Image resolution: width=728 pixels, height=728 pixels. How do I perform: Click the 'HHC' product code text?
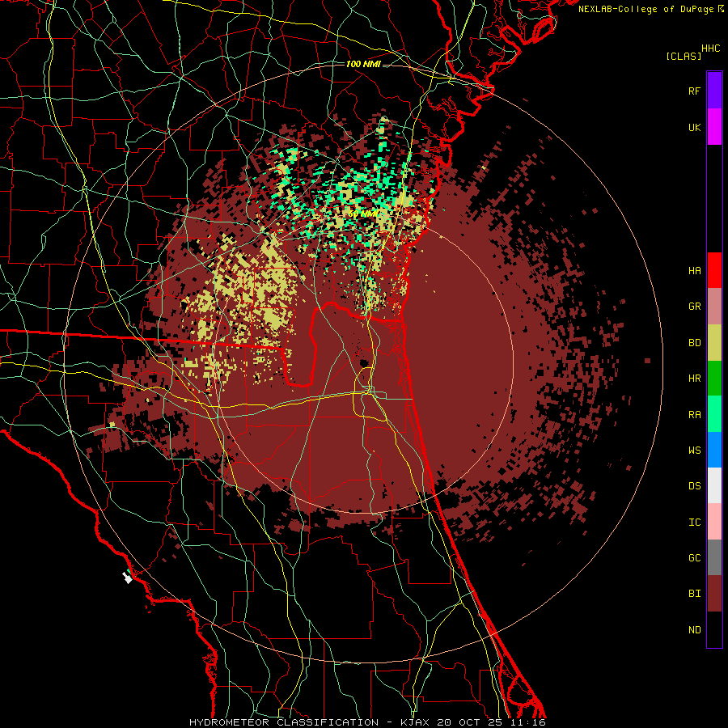click(x=710, y=49)
